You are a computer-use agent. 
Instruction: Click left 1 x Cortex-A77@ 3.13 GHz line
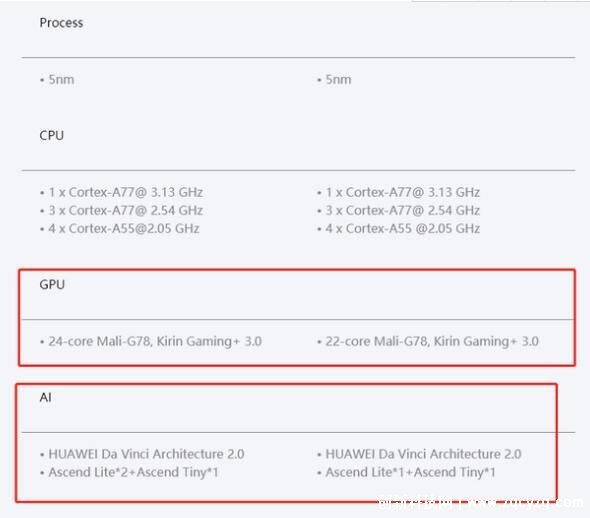[x=126, y=192]
